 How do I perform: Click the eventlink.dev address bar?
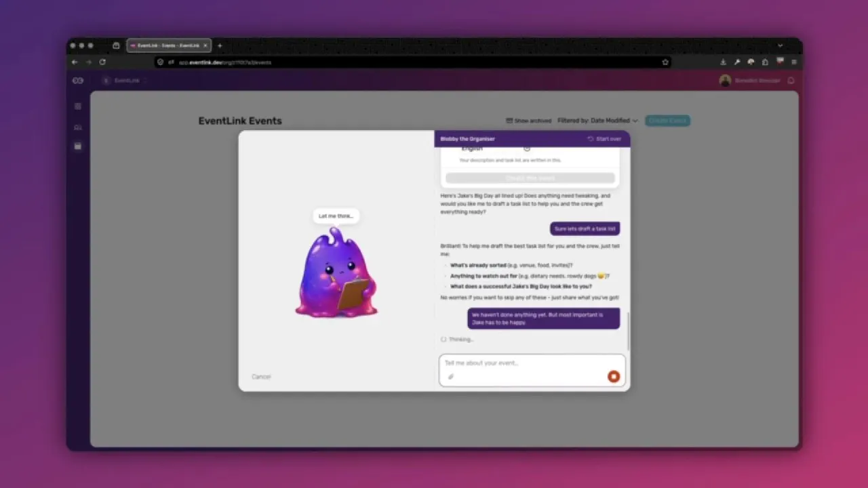click(413, 62)
